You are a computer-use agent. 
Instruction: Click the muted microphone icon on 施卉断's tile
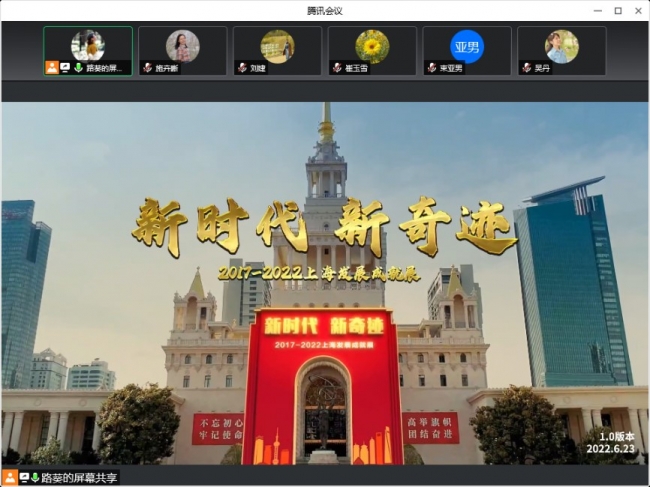pos(148,68)
